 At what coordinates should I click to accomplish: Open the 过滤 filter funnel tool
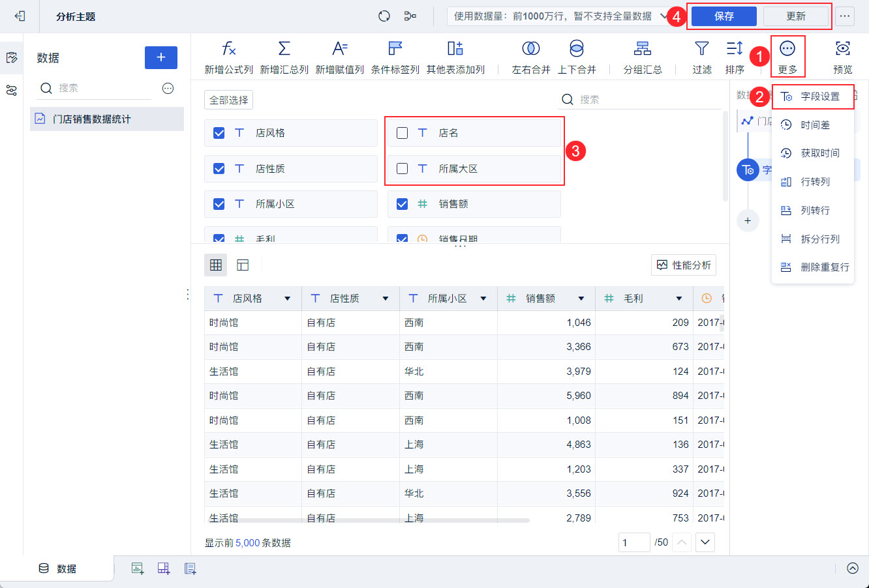pos(701,49)
